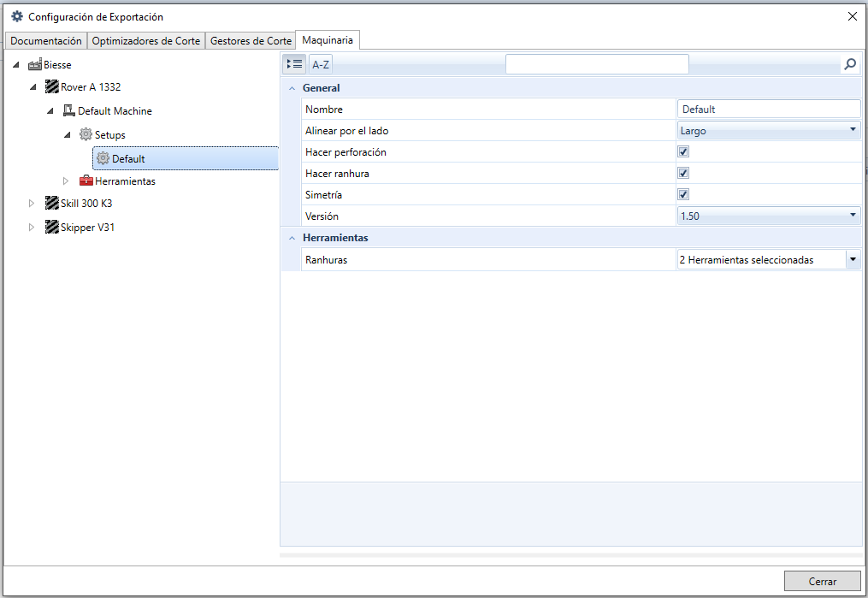Uncheck the Hacer perforación checkbox
Screen dimensions: 868x598
(x=683, y=151)
